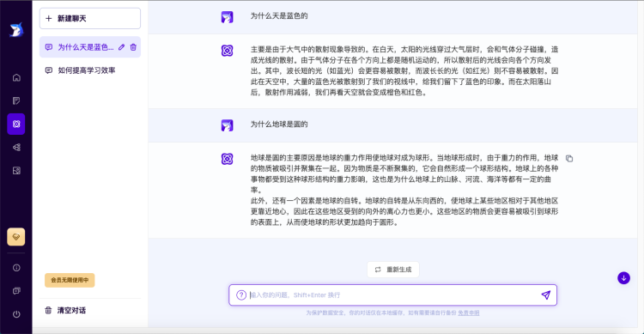Click the 清空对话 label text
The image size is (644, 334).
coord(71,310)
